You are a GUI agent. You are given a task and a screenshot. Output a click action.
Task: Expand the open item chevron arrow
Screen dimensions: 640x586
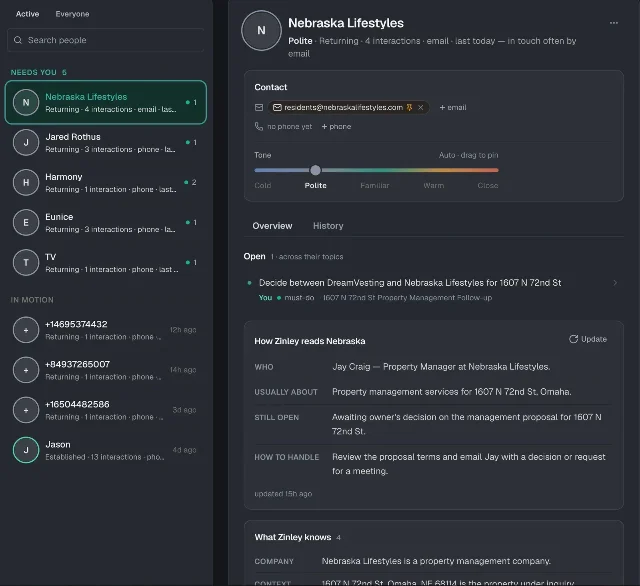click(615, 283)
